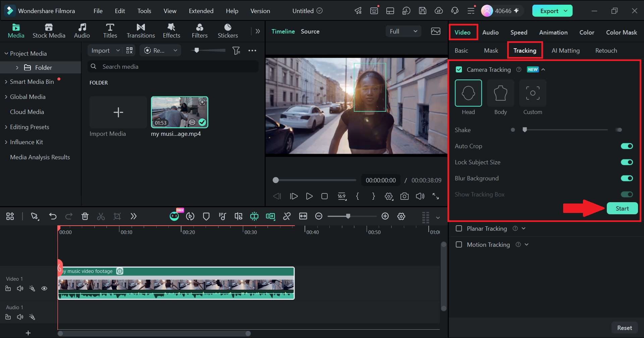
Task: Expand the Motion Tracking section chevron
Action: click(x=527, y=244)
